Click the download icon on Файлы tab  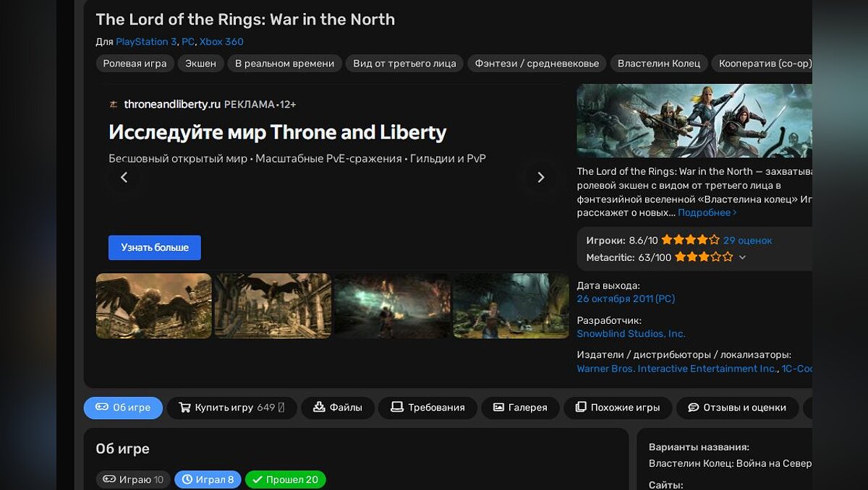pyautogui.click(x=319, y=408)
